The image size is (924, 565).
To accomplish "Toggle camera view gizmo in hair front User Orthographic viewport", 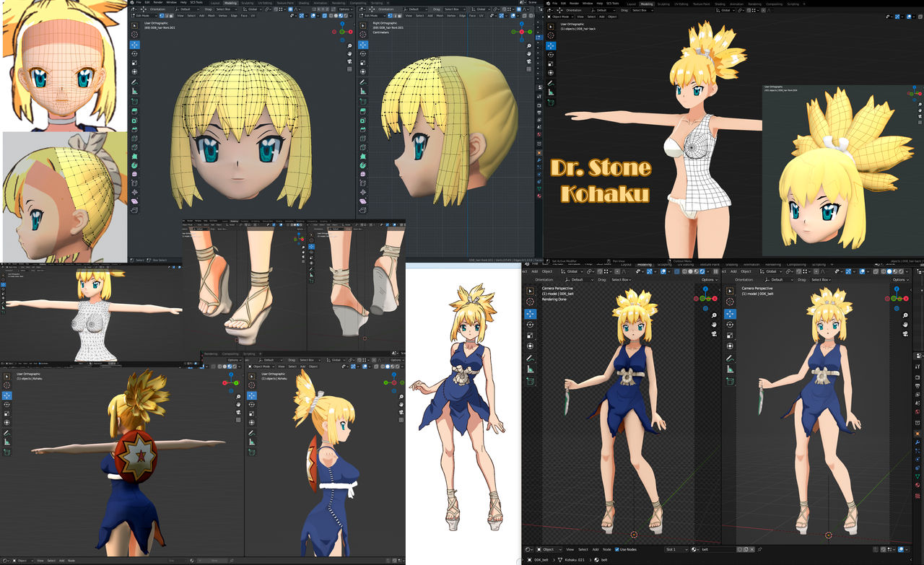I will [x=349, y=61].
